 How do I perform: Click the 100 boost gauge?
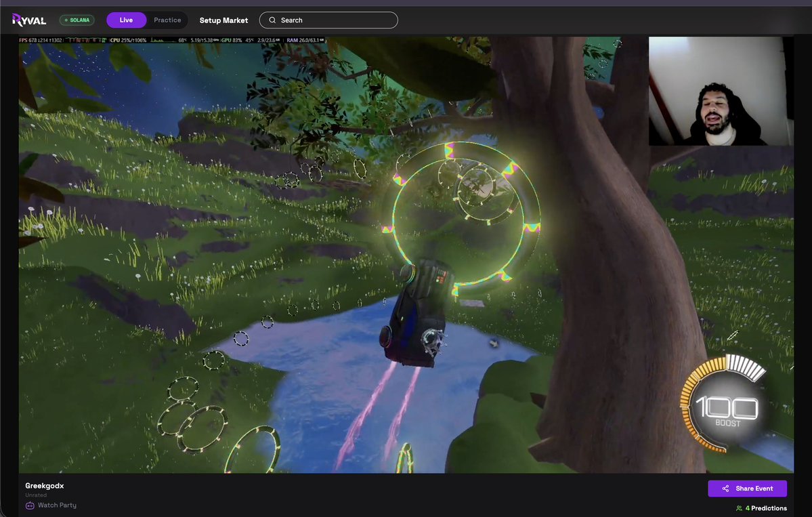click(725, 403)
